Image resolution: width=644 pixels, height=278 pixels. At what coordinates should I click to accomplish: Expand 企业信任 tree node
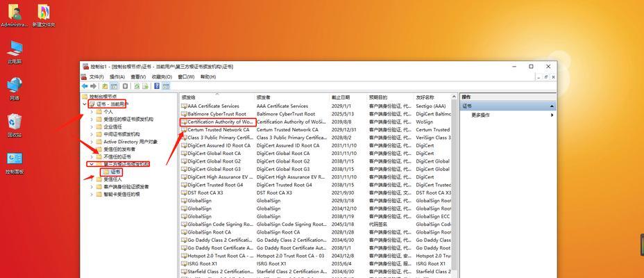click(92, 126)
